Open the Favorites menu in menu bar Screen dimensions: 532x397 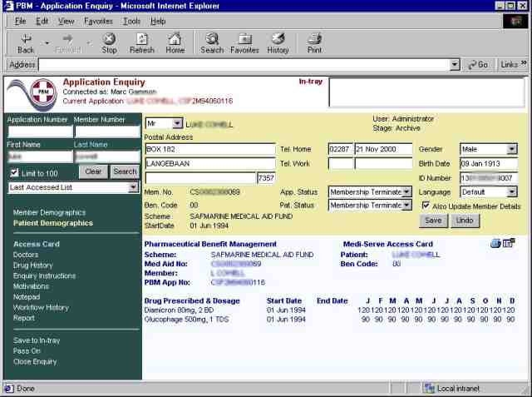point(98,20)
